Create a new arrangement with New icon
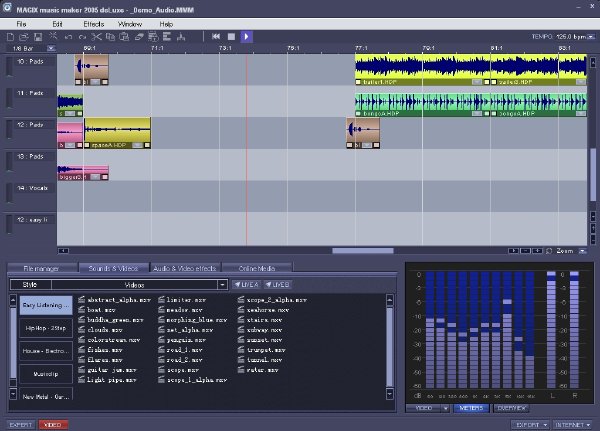600x431 pixels. click(10, 37)
